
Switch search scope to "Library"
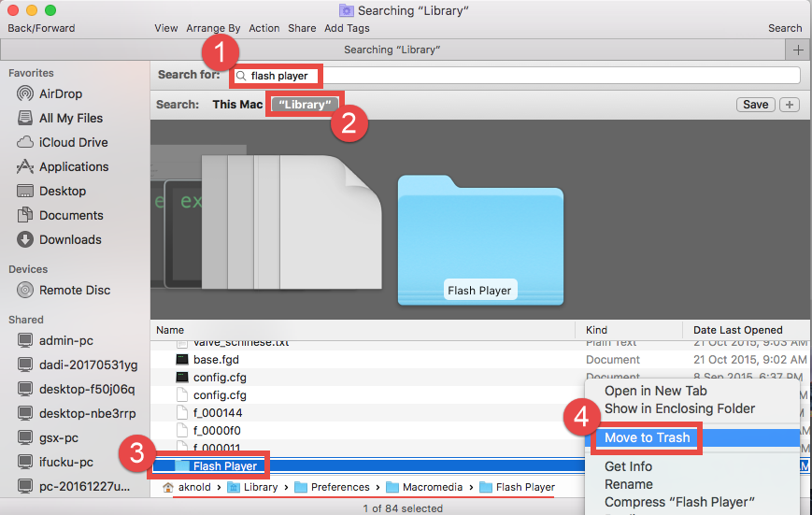point(305,105)
